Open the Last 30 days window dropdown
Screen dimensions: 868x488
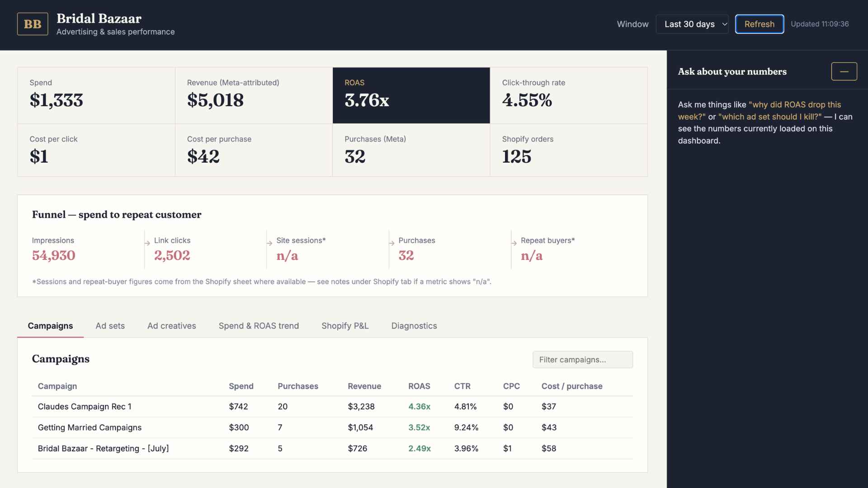692,24
